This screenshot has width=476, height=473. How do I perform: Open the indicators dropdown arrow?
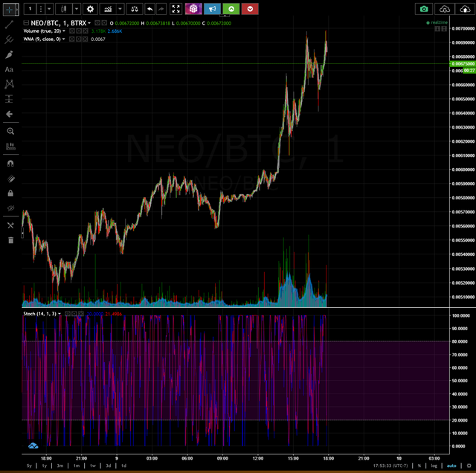click(x=120, y=9)
